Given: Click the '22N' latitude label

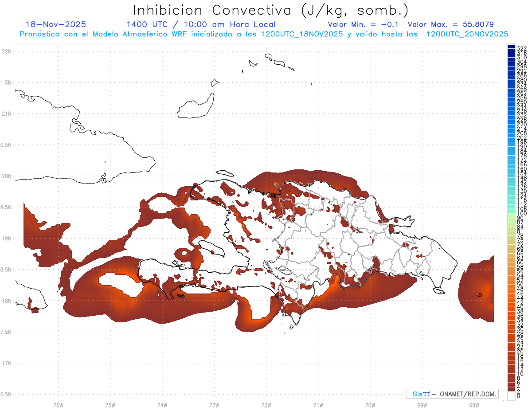Looking at the screenshot, I should pos(7,51).
